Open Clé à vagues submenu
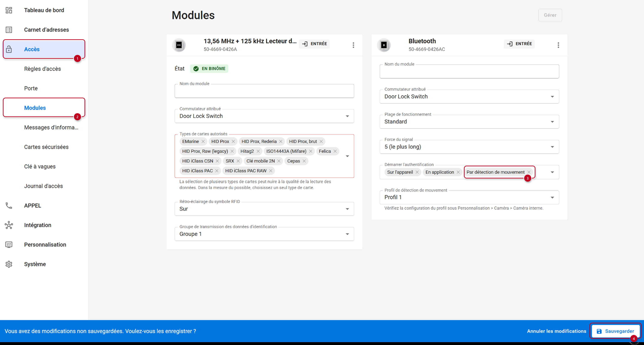This screenshot has height=345, width=644. (44, 166)
